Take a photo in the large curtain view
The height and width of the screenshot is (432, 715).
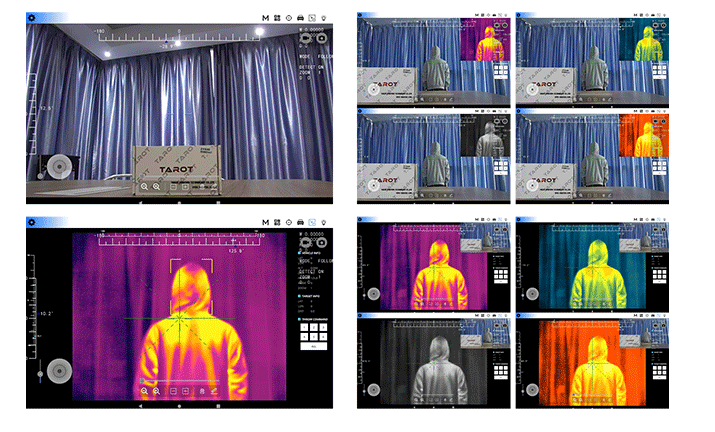pyautogui.click(x=321, y=38)
